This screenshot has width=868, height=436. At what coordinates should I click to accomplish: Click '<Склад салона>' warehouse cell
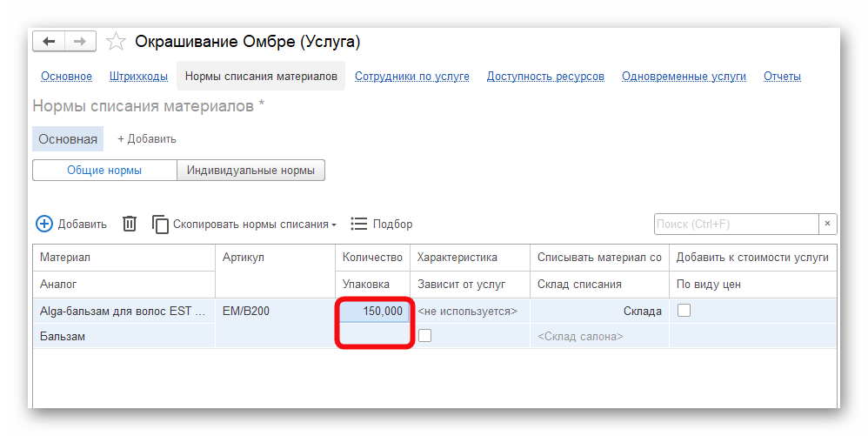pyautogui.click(x=599, y=336)
